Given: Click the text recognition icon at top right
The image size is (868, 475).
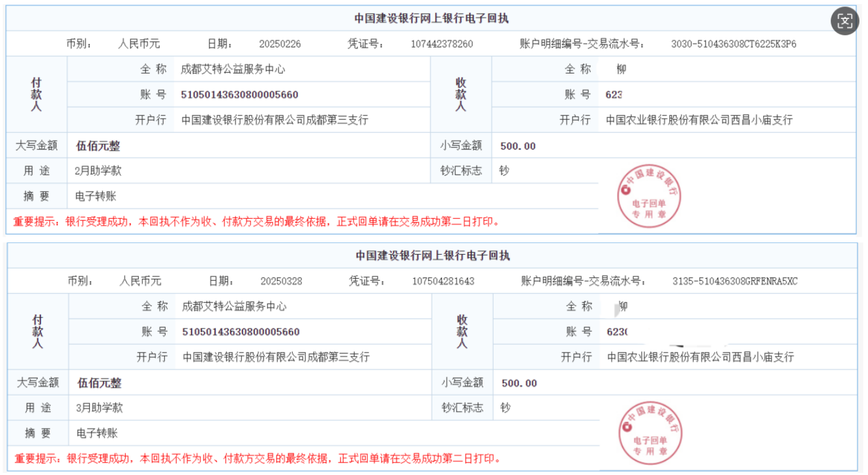Looking at the screenshot, I should tap(845, 22).
